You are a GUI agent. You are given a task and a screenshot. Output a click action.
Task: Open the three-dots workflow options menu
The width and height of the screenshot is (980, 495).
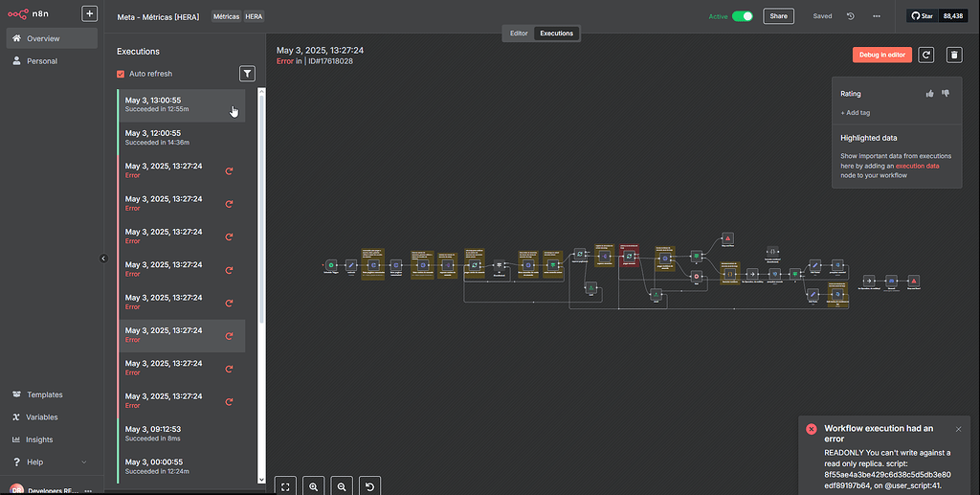pyautogui.click(x=877, y=16)
